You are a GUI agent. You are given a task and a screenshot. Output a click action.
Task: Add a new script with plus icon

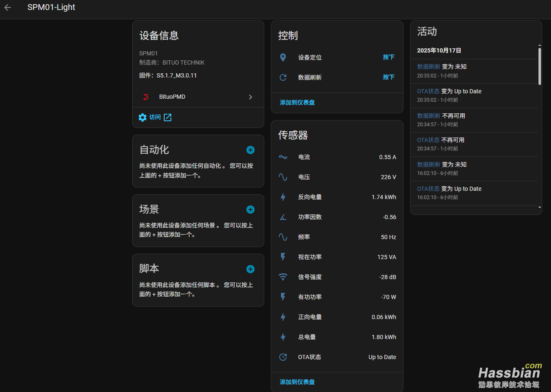click(x=250, y=269)
